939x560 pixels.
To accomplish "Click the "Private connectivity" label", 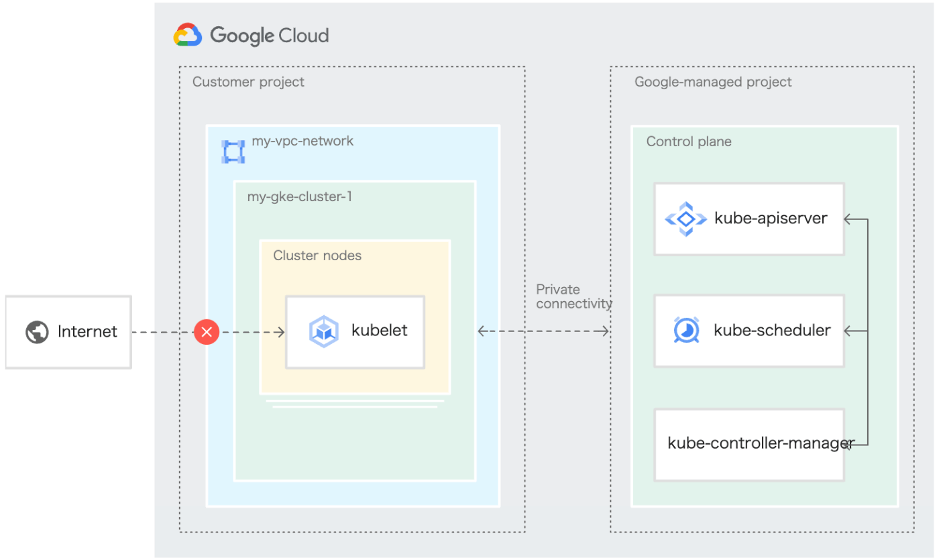I will pyautogui.click(x=574, y=296).
